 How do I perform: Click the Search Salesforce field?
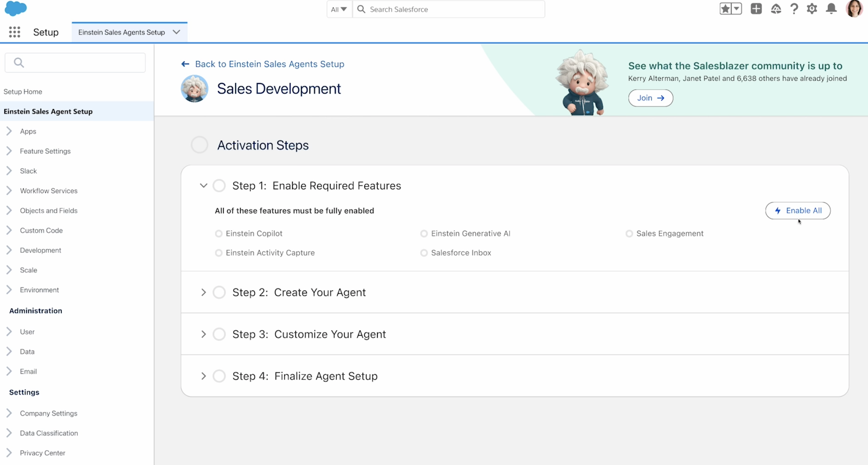(452, 9)
